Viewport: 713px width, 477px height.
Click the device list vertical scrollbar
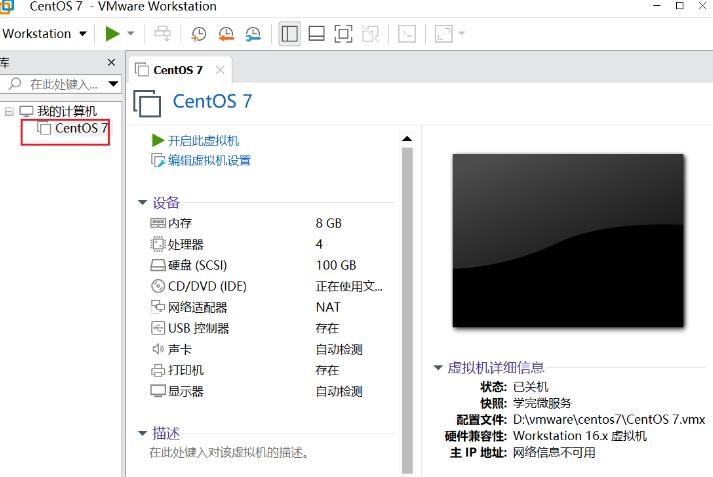click(407, 310)
